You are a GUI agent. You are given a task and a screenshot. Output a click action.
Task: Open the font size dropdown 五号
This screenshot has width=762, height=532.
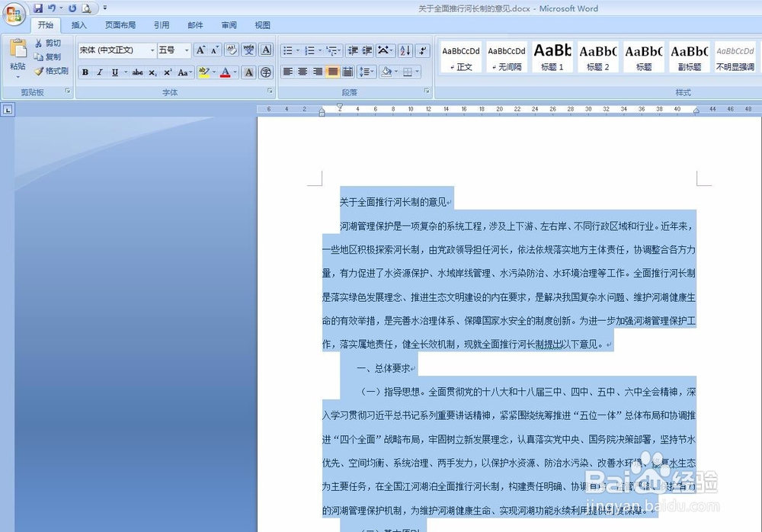click(x=187, y=50)
